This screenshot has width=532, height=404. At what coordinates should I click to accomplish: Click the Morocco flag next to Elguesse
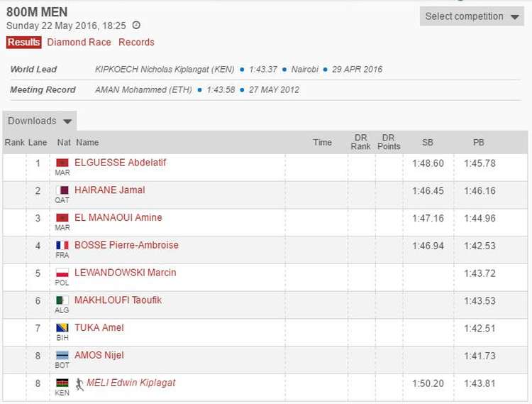pos(62,163)
